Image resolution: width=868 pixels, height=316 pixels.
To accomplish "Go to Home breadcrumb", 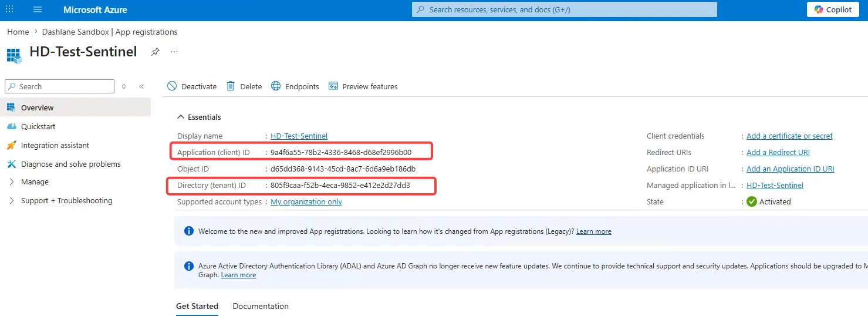I will tap(18, 32).
